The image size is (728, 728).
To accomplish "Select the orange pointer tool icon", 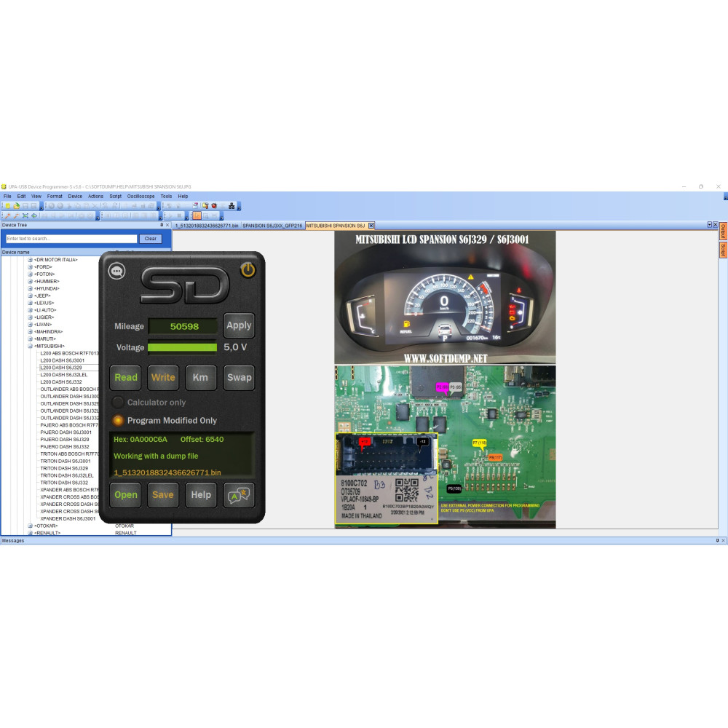I will [197, 215].
